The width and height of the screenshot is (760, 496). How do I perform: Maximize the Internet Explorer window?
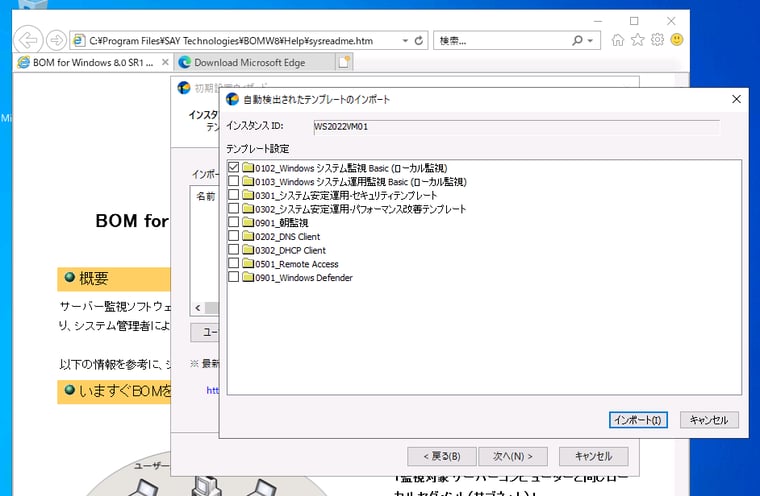634,21
